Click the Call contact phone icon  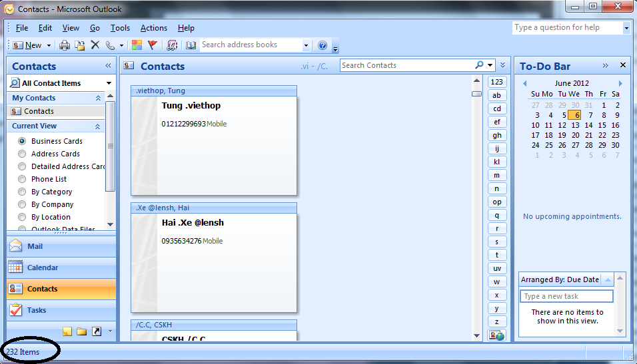110,45
